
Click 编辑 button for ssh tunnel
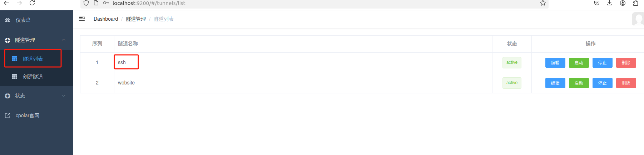click(555, 63)
